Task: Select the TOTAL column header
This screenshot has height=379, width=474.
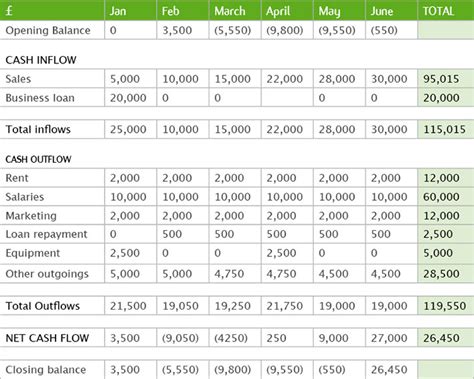Action: point(446,10)
